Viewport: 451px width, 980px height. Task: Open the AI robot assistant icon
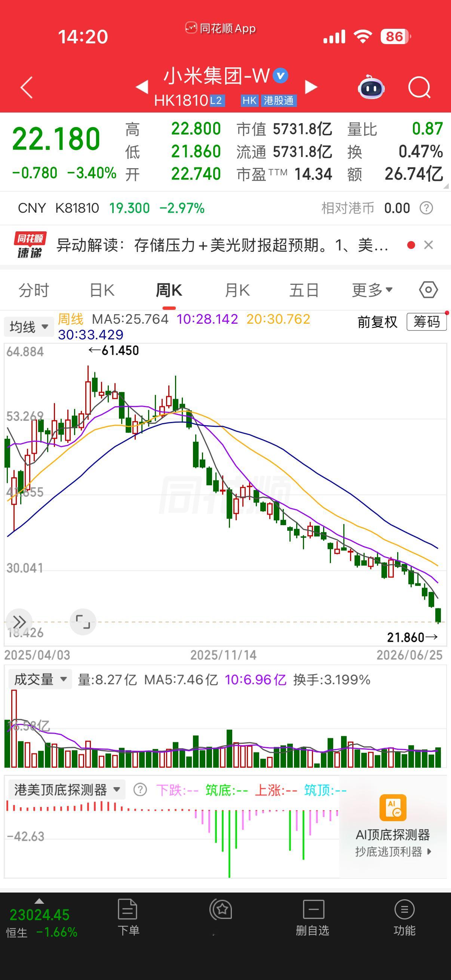(371, 87)
